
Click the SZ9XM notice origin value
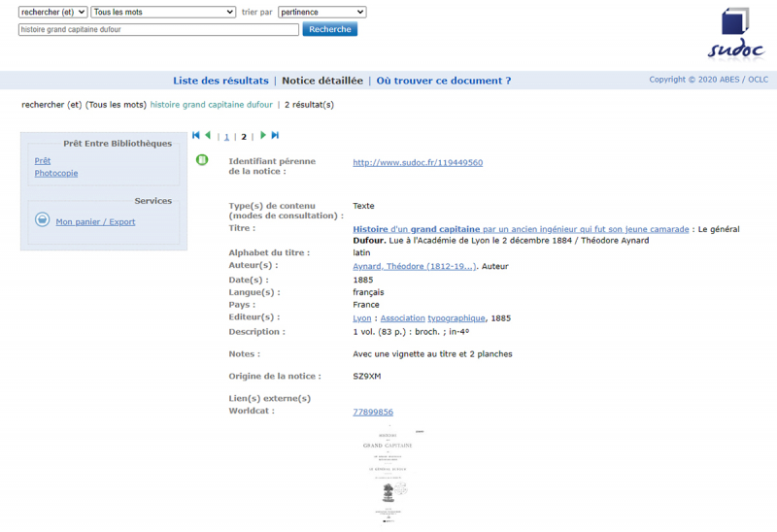[x=367, y=377]
